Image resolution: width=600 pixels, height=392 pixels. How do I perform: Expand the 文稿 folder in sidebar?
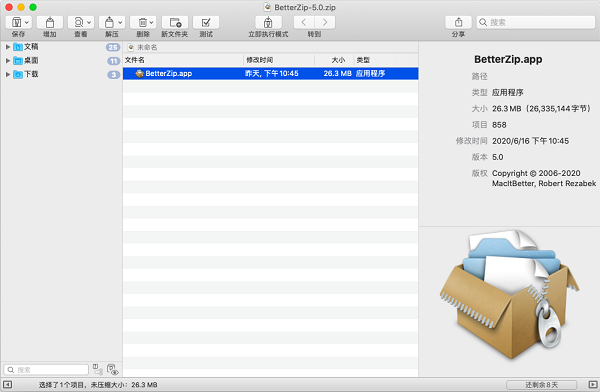tap(8, 47)
